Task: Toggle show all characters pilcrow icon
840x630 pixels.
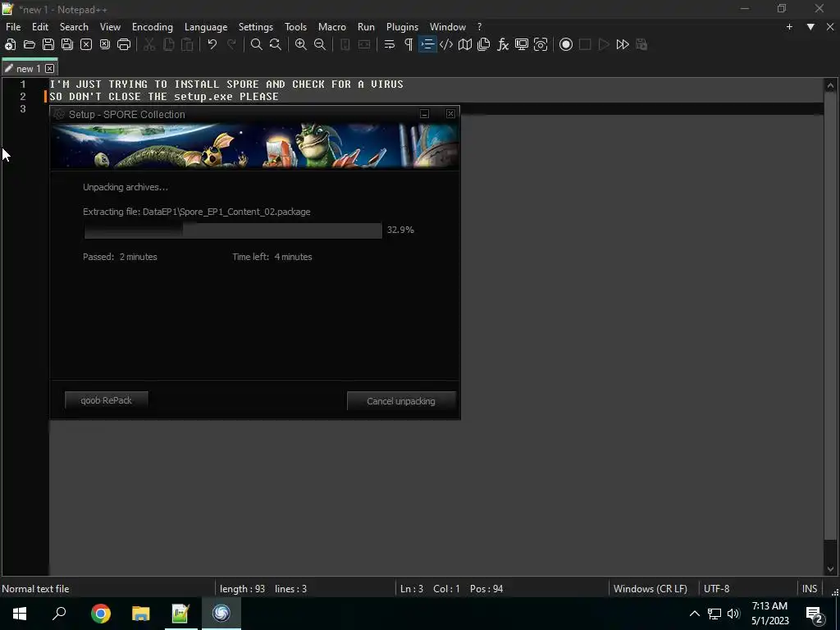Action: (409, 44)
